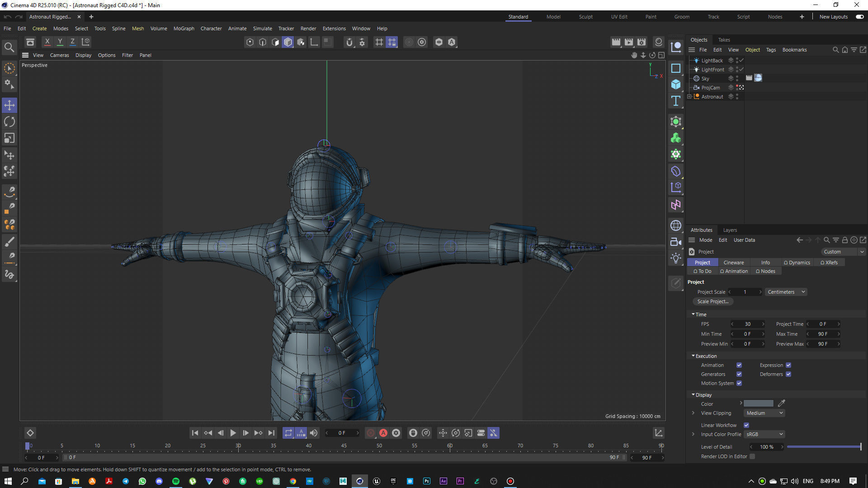Toggle LightBack enabled checkmark
The height and width of the screenshot is (488, 868).
tap(741, 60)
